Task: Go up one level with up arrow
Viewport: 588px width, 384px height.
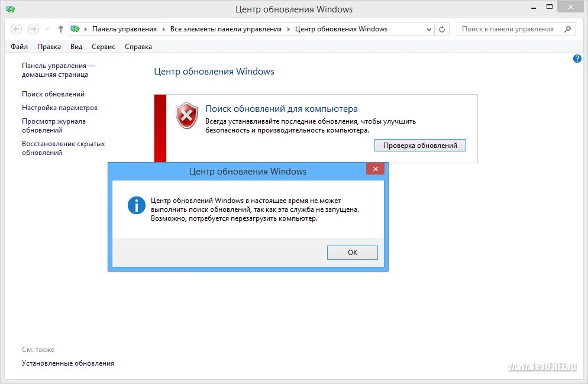Action: pos(61,29)
